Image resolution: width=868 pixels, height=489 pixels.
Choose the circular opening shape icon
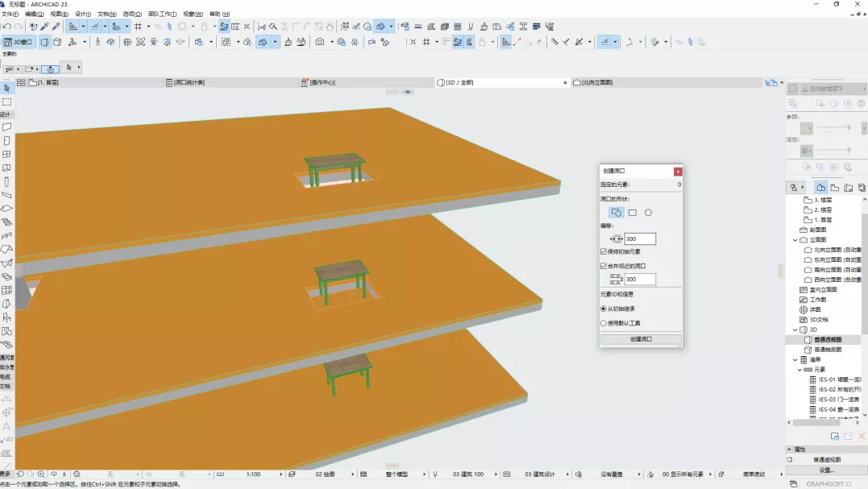(x=648, y=213)
